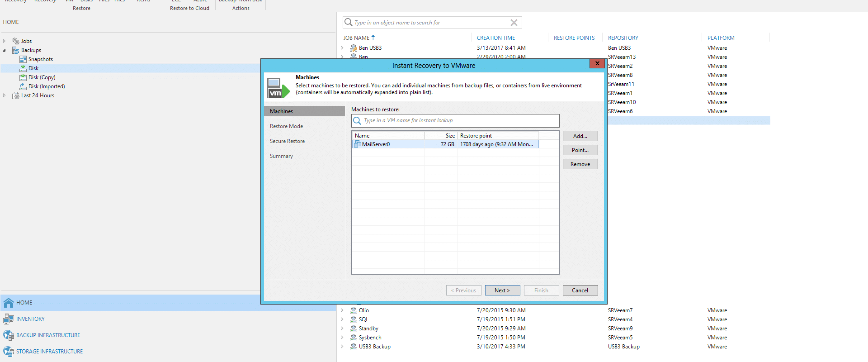Click the Point... button

click(x=580, y=150)
